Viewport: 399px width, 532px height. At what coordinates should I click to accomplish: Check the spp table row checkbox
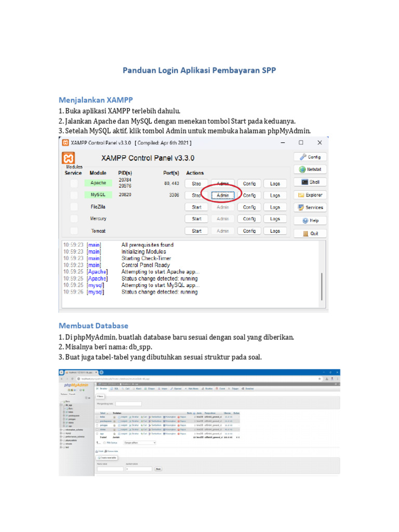[97, 434]
